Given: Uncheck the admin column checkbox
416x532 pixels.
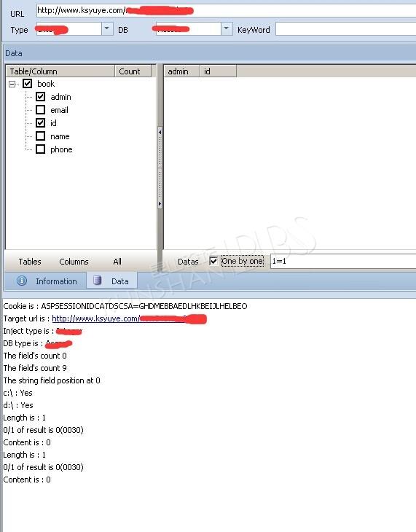Looking at the screenshot, I should (40, 97).
